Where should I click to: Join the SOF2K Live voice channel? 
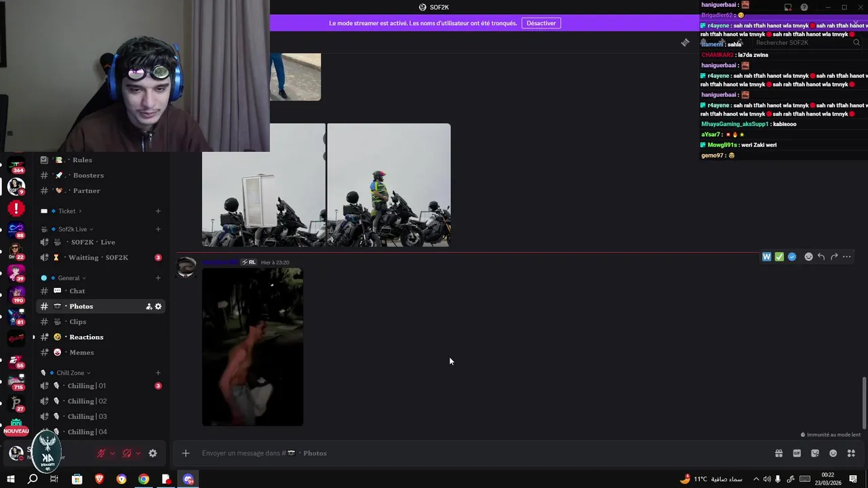[x=100, y=242]
